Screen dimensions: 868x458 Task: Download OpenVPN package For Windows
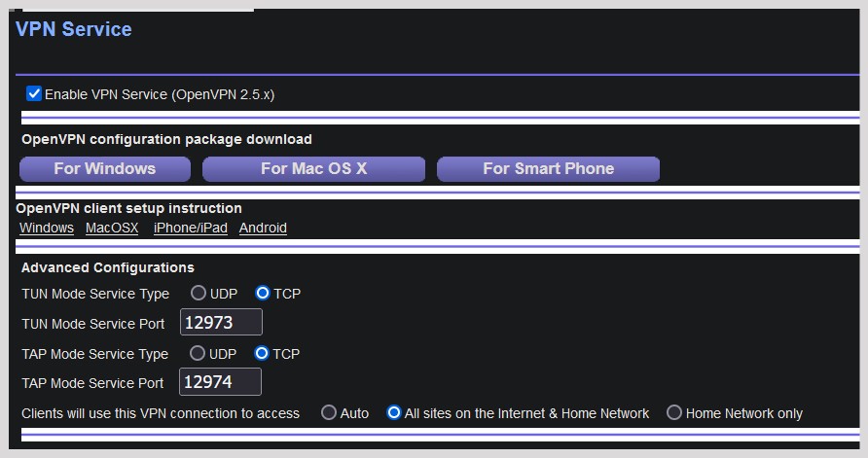coord(105,169)
